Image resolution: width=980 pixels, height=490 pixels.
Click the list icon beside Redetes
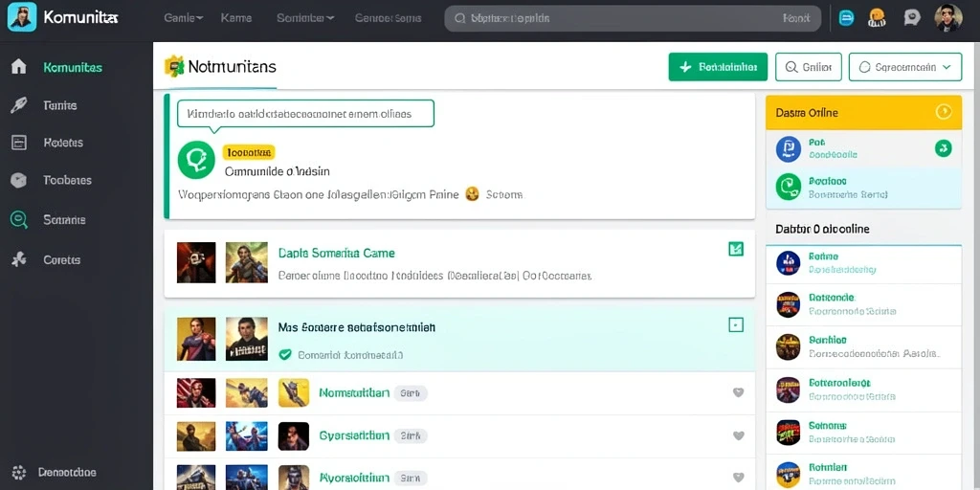pos(19,143)
